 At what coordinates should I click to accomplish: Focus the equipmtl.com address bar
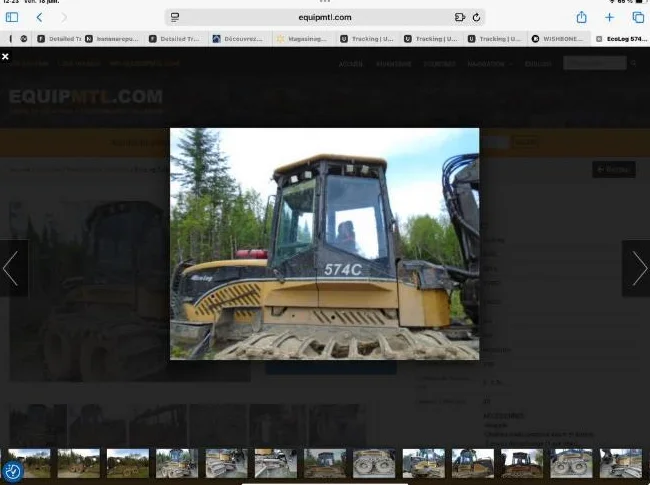325,17
